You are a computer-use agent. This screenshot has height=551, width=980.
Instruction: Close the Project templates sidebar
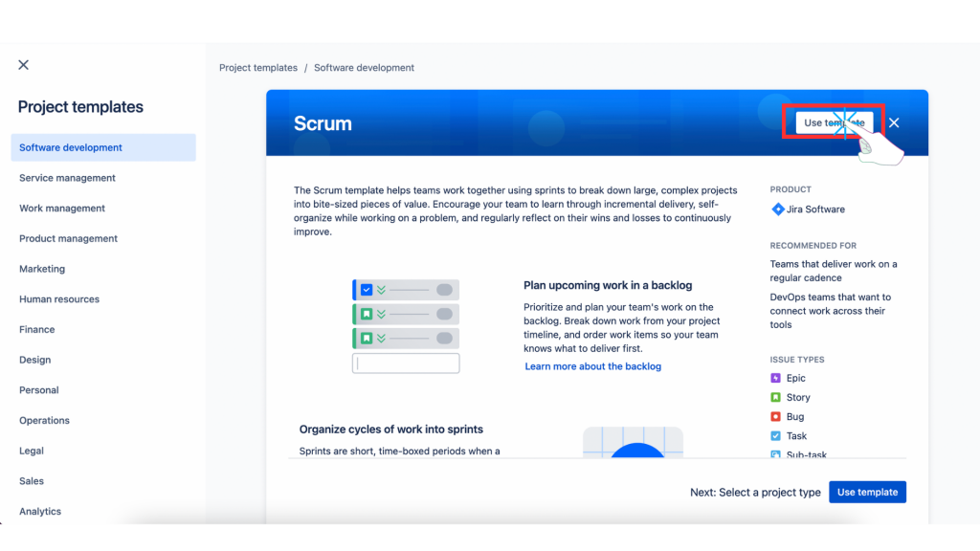24,65
